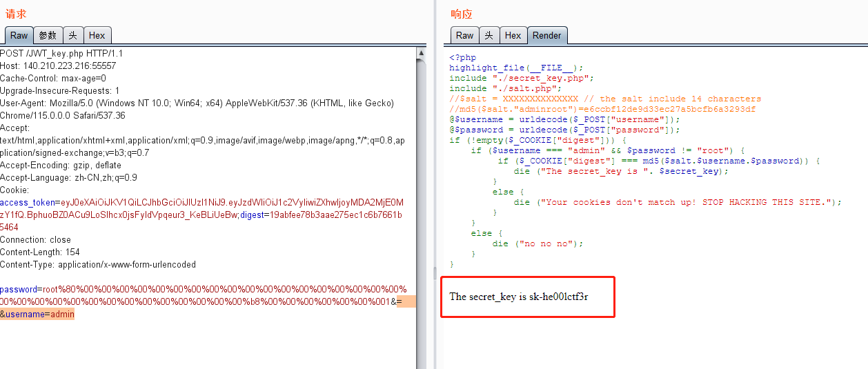Click the Content-Type header line
868x369 pixels.
click(98, 265)
